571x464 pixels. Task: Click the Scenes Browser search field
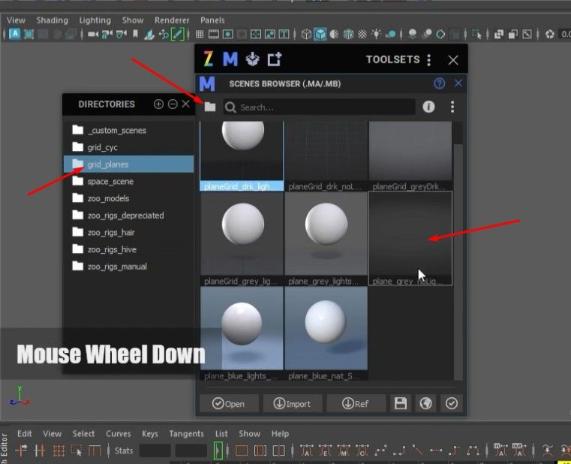point(319,107)
